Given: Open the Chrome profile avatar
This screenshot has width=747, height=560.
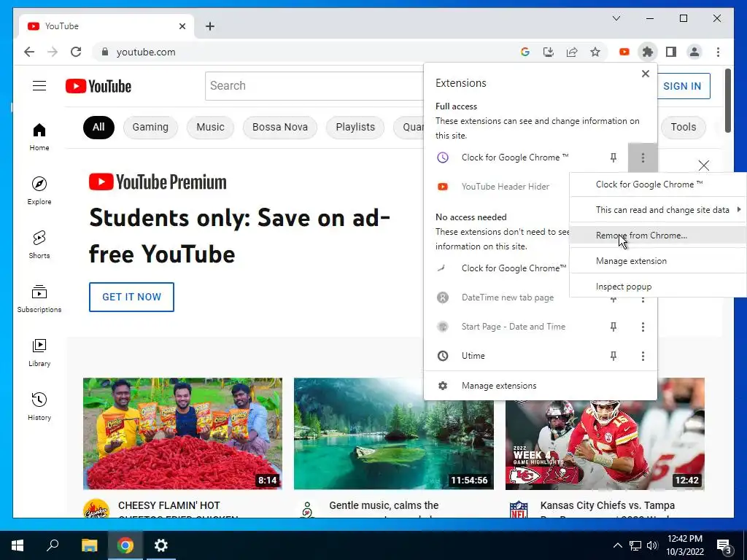Looking at the screenshot, I should (694, 52).
